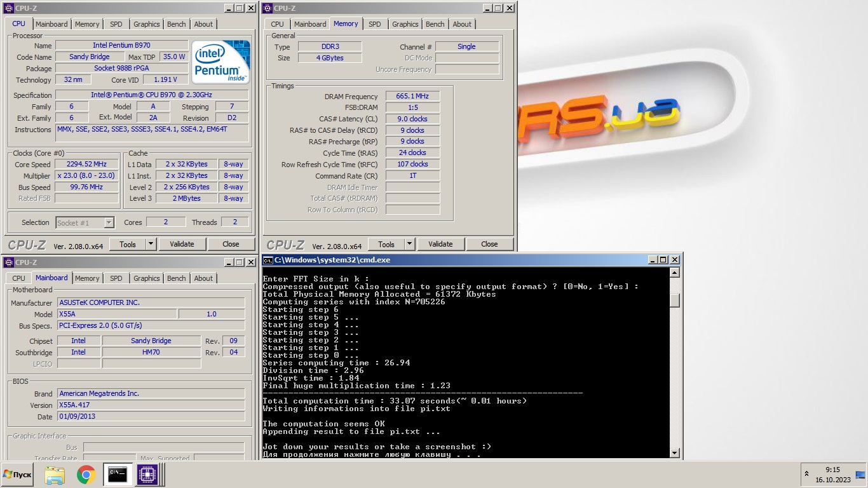The image size is (868, 488).
Task: Expand Tools dropdown arrow in CPU window
Action: tap(151, 244)
